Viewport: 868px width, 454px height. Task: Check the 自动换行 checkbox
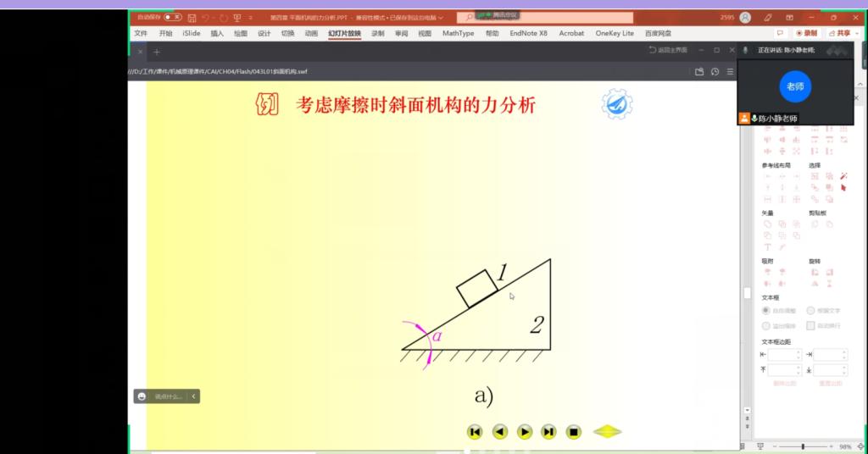point(811,325)
